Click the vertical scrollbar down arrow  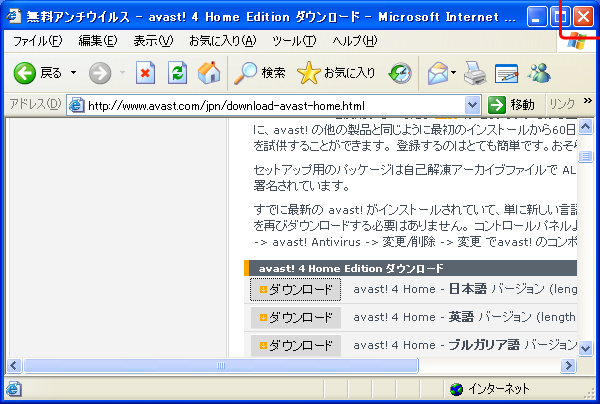(x=585, y=349)
